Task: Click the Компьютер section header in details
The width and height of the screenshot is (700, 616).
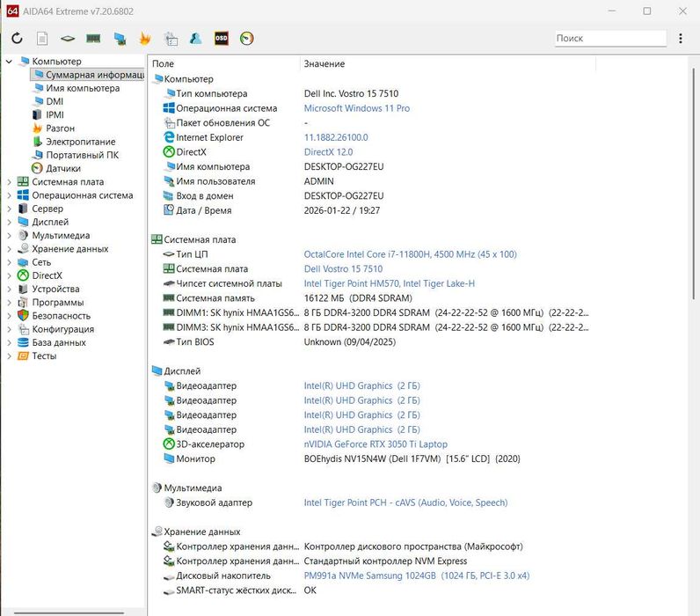Action: [x=188, y=79]
